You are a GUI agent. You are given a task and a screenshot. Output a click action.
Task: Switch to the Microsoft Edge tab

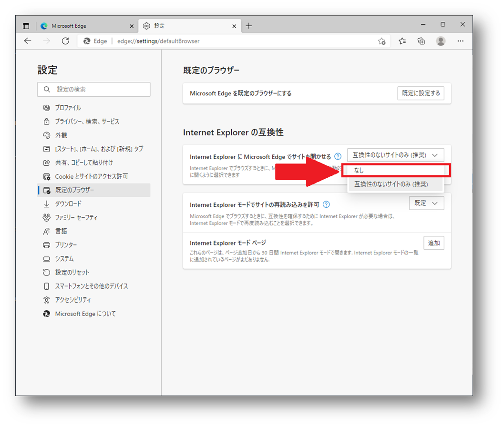tap(87, 26)
